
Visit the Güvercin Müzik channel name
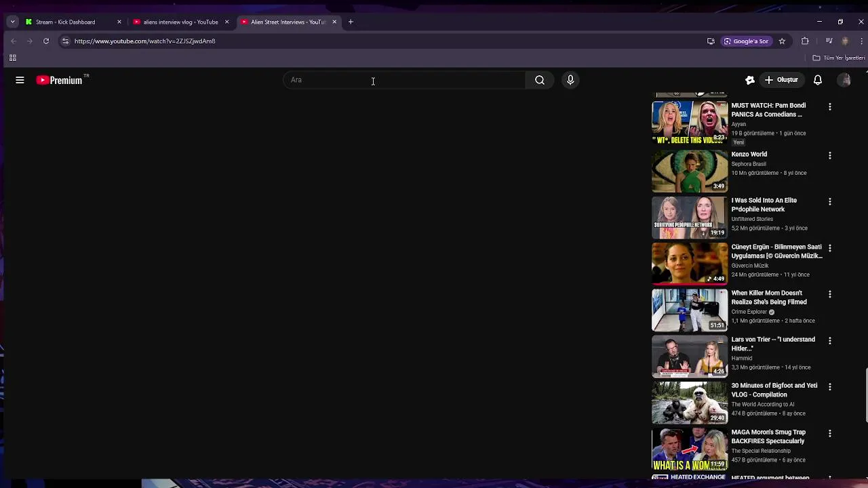(x=750, y=266)
